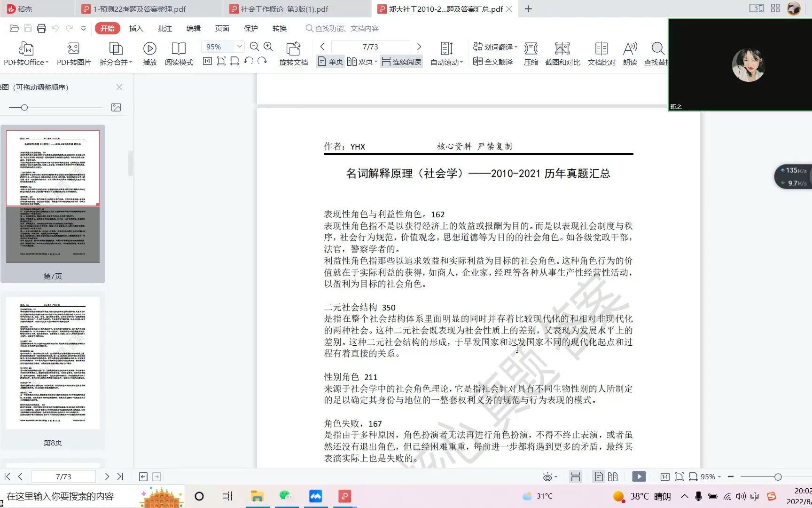812x508 pixels.
Task: Open the 稻壳 home tab
Action: pyautogui.click(x=37, y=9)
